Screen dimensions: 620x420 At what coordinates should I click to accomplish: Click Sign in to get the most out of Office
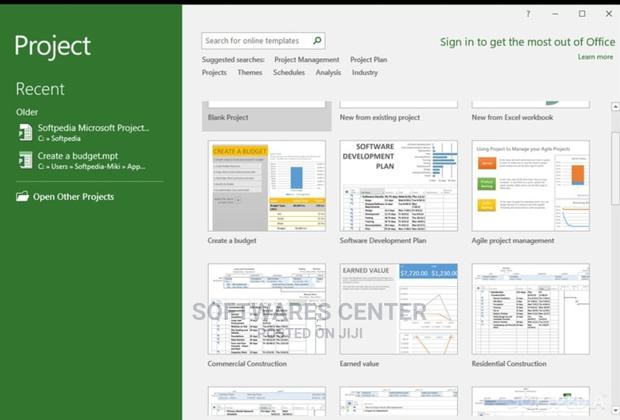point(527,42)
